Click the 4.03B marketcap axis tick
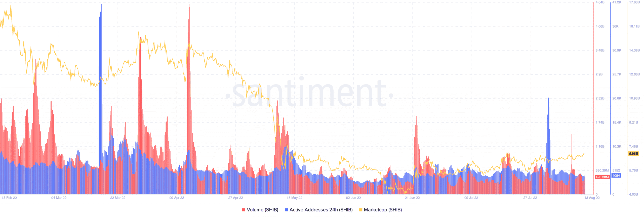The width and height of the screenshot is (644, 218). 634,194
